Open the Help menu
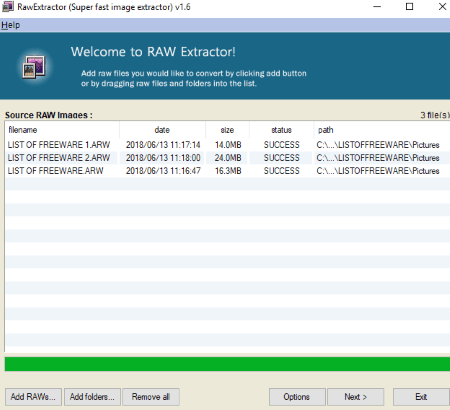 tap(10, 25)
